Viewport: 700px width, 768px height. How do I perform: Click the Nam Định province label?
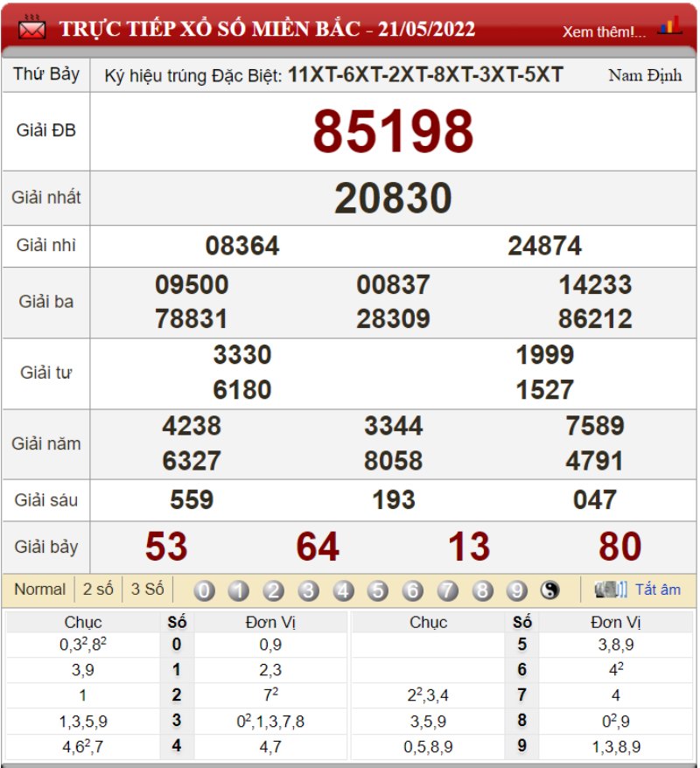645,75
